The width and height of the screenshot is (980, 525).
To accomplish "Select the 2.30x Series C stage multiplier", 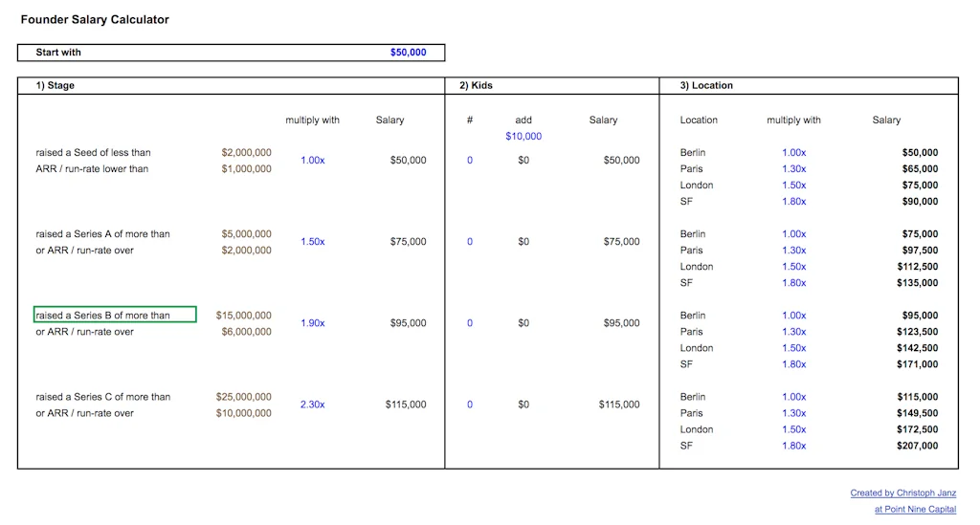I will [312, 405].
